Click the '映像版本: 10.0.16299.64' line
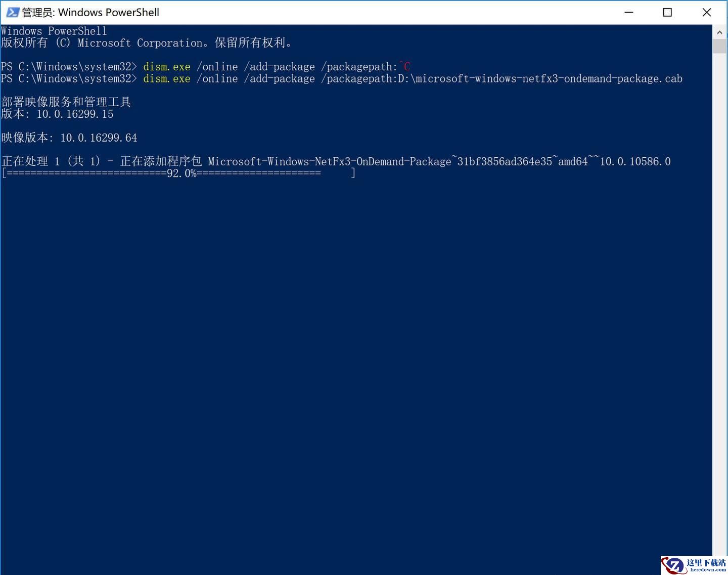The width and height of the screenshot is (728, 575). point(69,138)
